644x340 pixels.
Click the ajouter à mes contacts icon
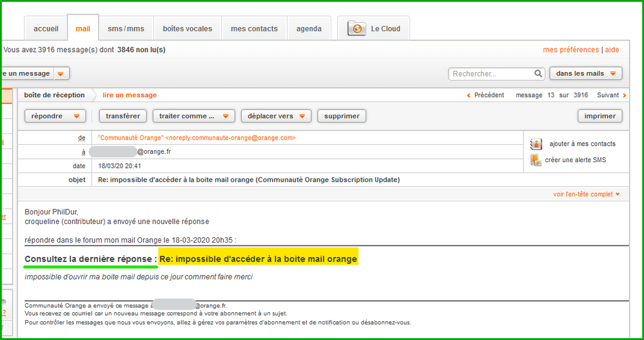click(x=536, y=144)
